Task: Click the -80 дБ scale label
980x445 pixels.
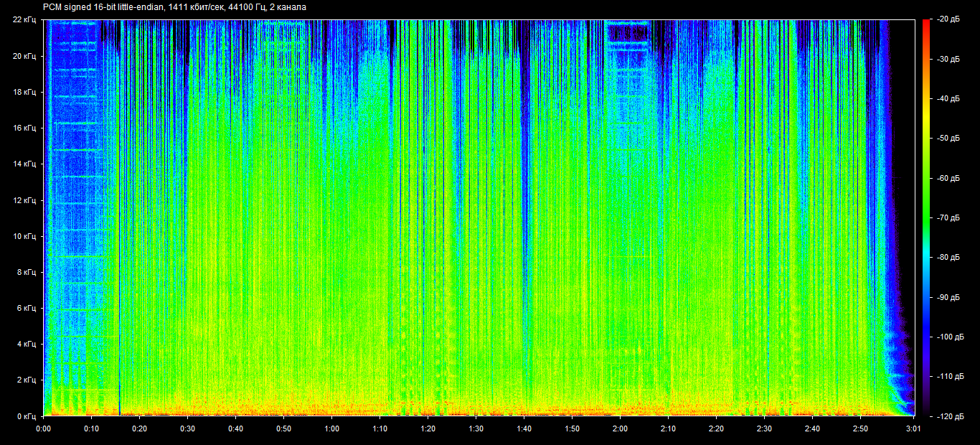Action: [x=949, y=257]
